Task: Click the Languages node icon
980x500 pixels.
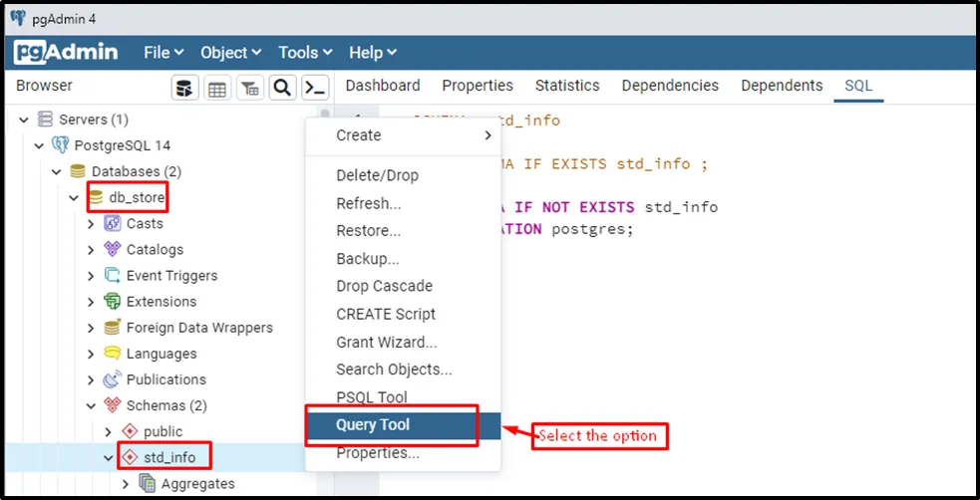Action: (113, 354)
